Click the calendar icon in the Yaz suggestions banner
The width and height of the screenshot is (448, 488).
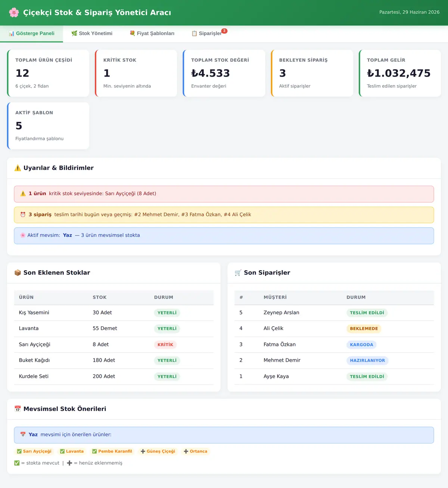(23, 435)
